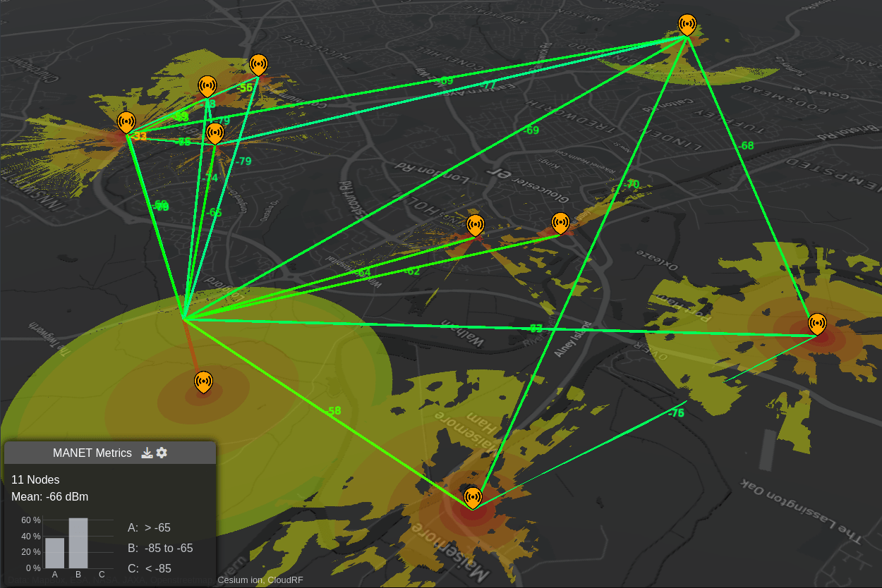The image size is (882, 588).
Task: Select the topmost node in the left cluster
Action: (259, 63)
